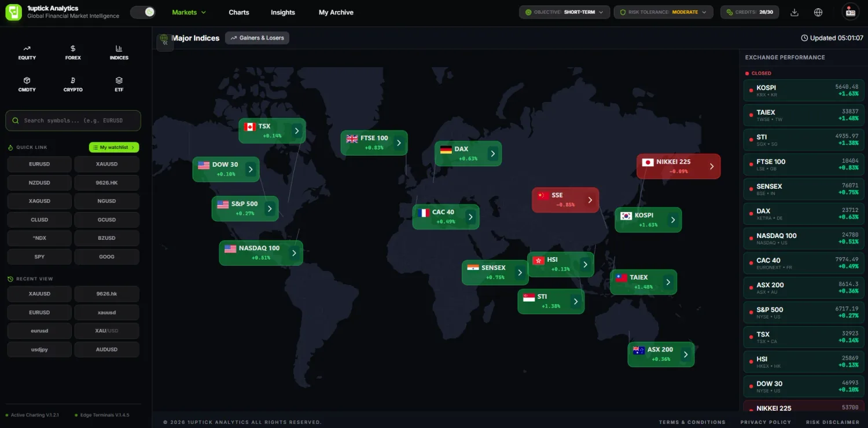This screenshot has height=428, width=868.
Task: Go to the Charts tab
Action: 239,12
